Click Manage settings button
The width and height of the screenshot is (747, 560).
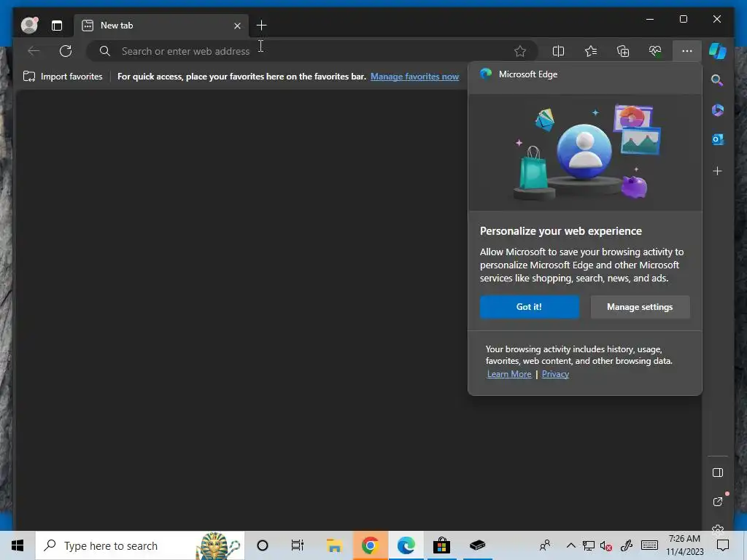(x=640, y=307)
